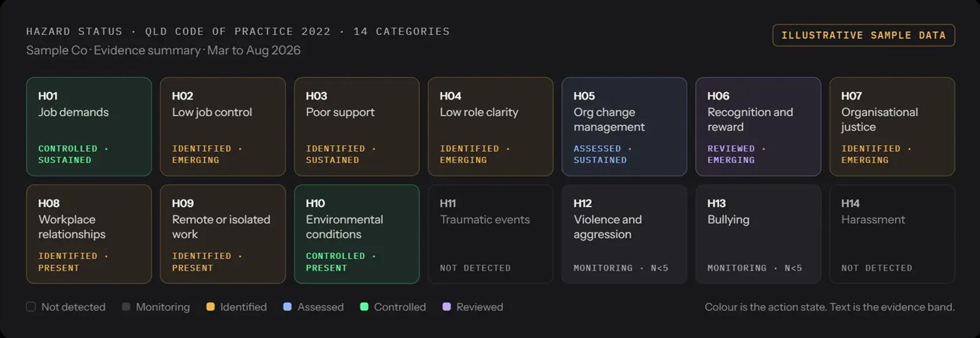
Task: Click the Assessed Sustained status on H05
Action: coord(603,154)
